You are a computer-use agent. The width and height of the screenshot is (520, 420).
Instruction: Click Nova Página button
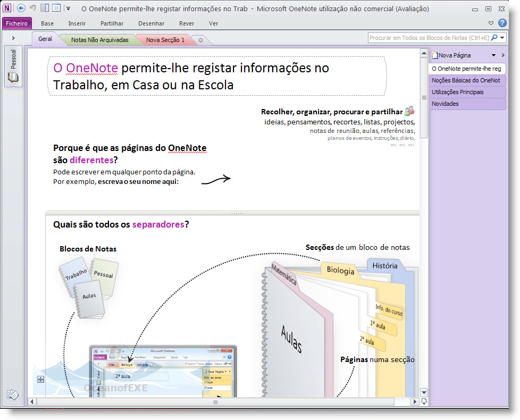click(x=451, y=55)
